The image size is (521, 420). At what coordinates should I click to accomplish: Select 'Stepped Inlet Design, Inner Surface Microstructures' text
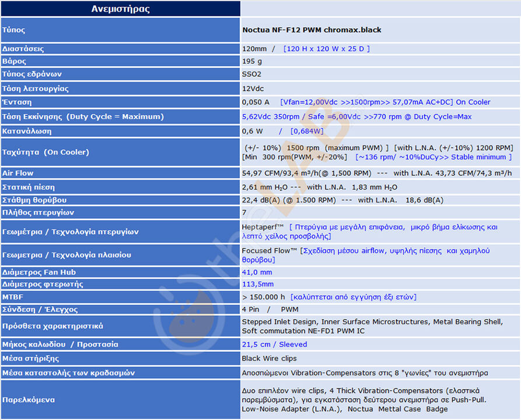(x=335, y=322)
